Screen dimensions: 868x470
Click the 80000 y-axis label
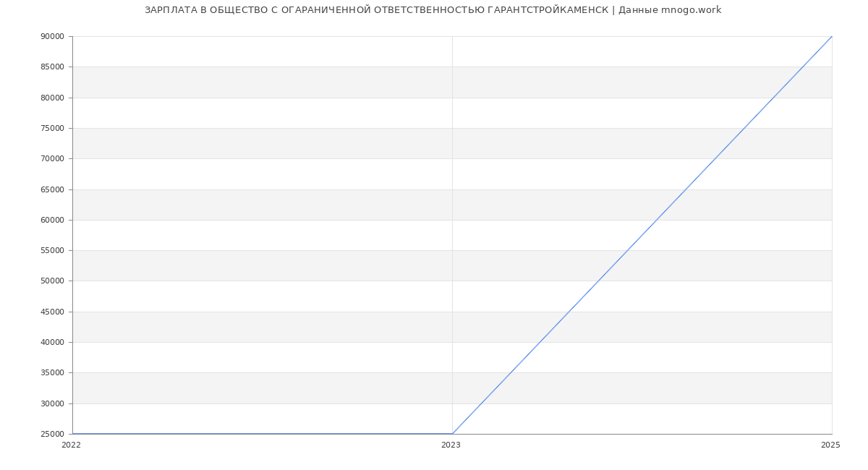52,98
